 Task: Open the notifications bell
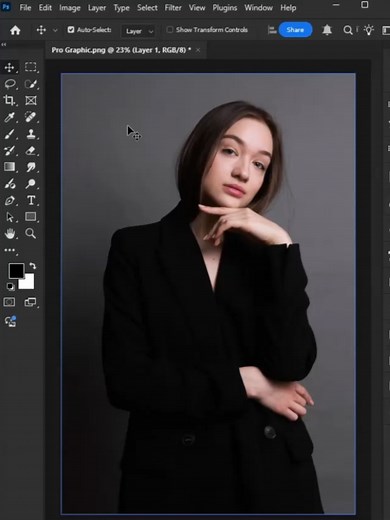327,30
